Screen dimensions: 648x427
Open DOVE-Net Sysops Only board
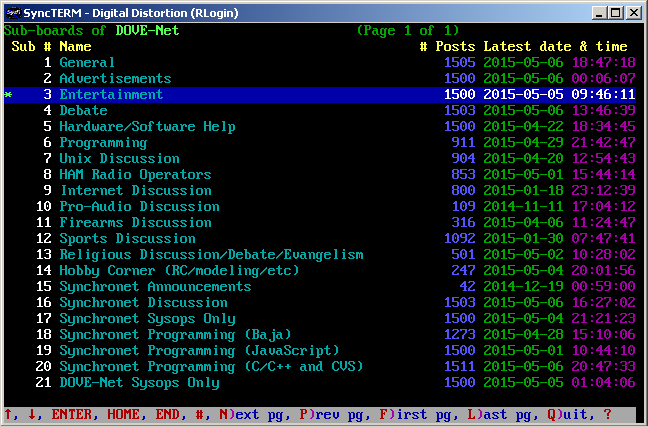pyautogui.click(x=139, y=383)
